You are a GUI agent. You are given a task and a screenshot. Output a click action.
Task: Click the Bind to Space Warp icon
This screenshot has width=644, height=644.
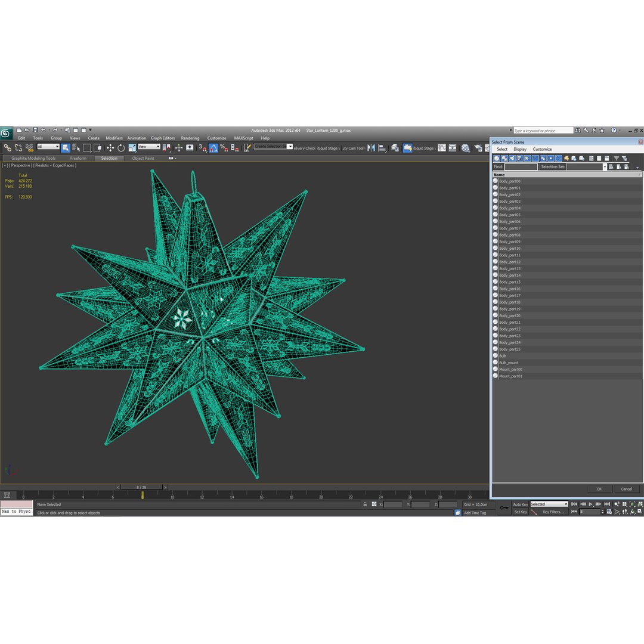click(29, 147)
